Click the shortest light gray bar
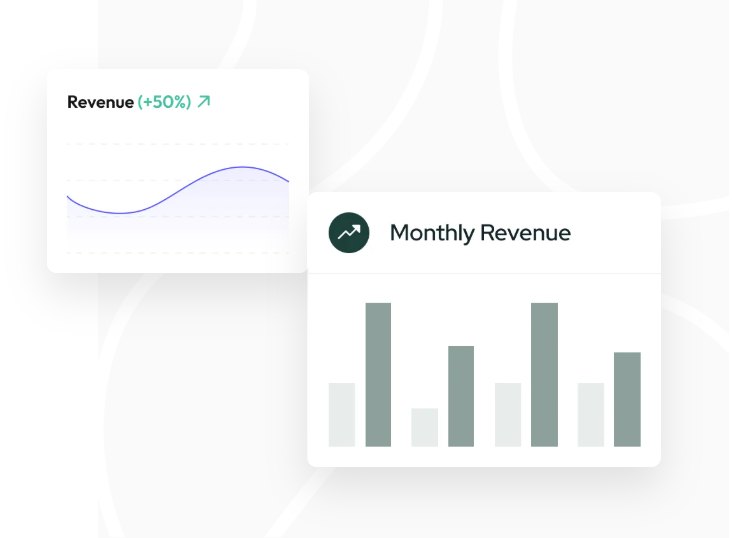 tap(424, 427)
